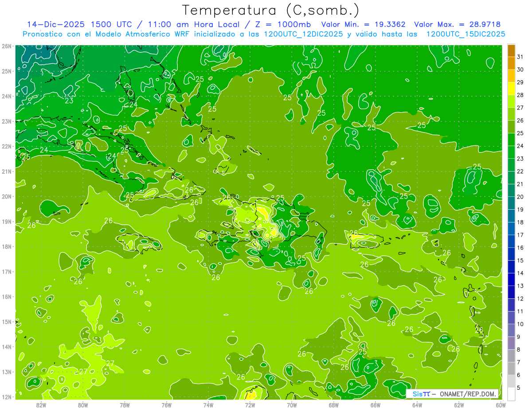Viewport: 532px width, 411px height.
Task: Click the '22N' latitude axis label
Action: (x=7, y=146)
